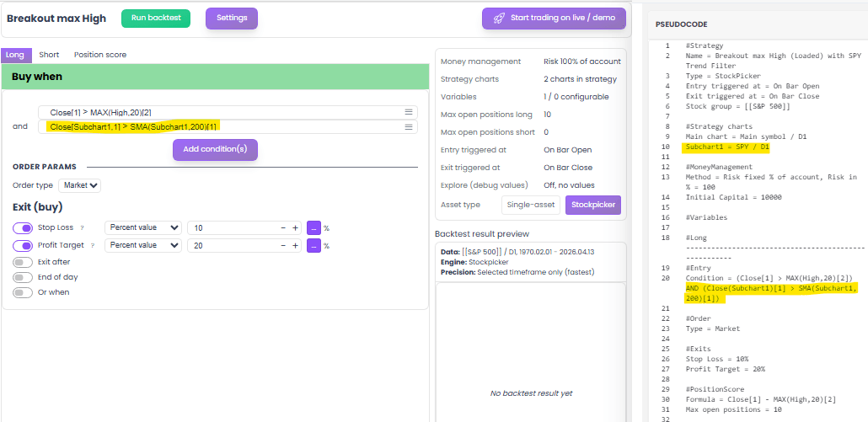Click the Money management row
The width and height of the screenshot is (868, 422).
pos(531,61)
